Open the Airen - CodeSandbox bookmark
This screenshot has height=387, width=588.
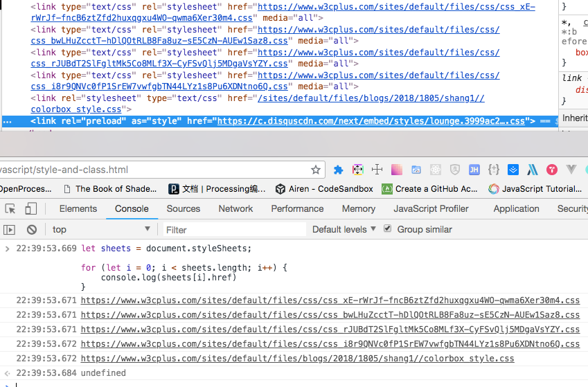tap(324, 189)
